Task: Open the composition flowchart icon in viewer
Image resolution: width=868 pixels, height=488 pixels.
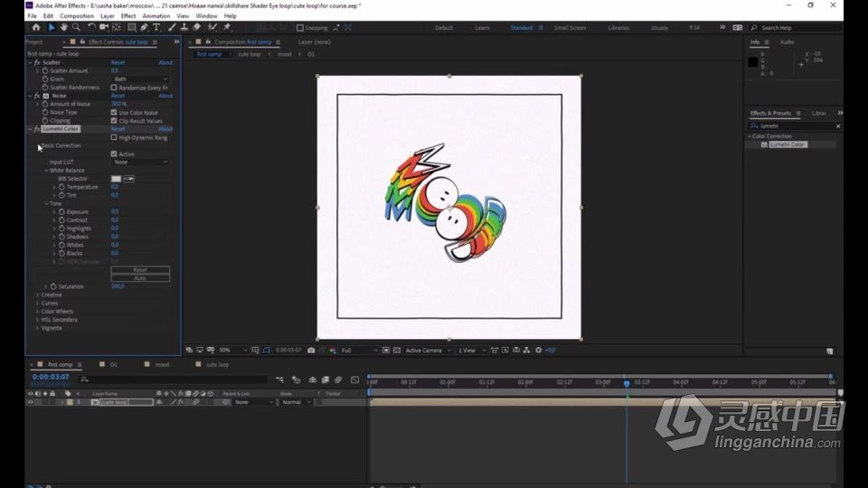Action: pyautogui.click(x=526, y=351)
